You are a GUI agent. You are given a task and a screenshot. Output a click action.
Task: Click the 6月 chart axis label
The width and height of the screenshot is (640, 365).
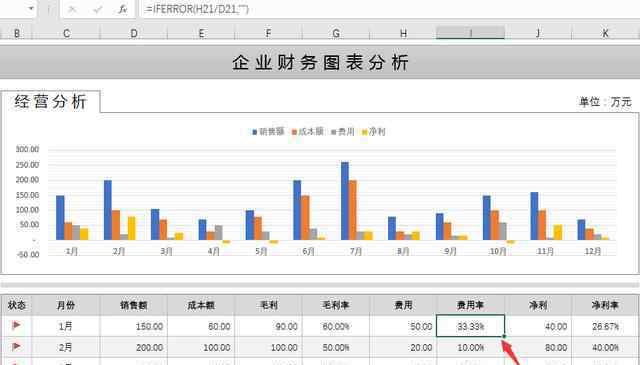coord(309,251)
